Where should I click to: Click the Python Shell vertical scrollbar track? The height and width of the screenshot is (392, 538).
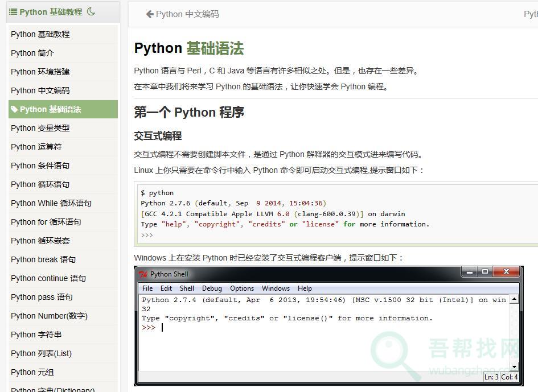514,333
